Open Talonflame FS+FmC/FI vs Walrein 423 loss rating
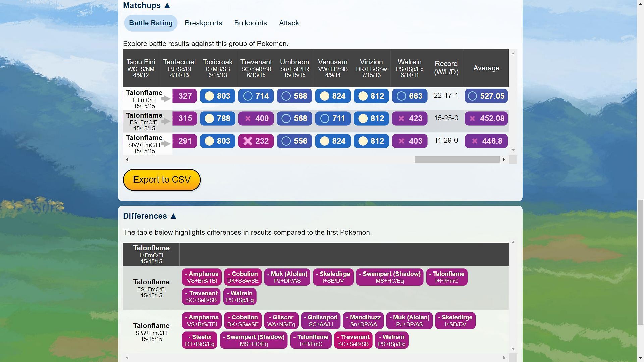This screenshot has width=644, height=362. click(x=410, y=118)
